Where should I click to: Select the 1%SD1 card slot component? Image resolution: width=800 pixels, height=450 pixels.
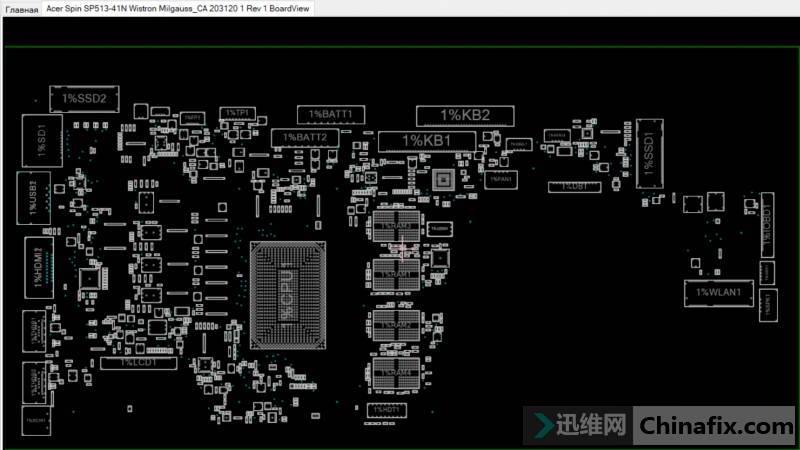pos(42,141)
